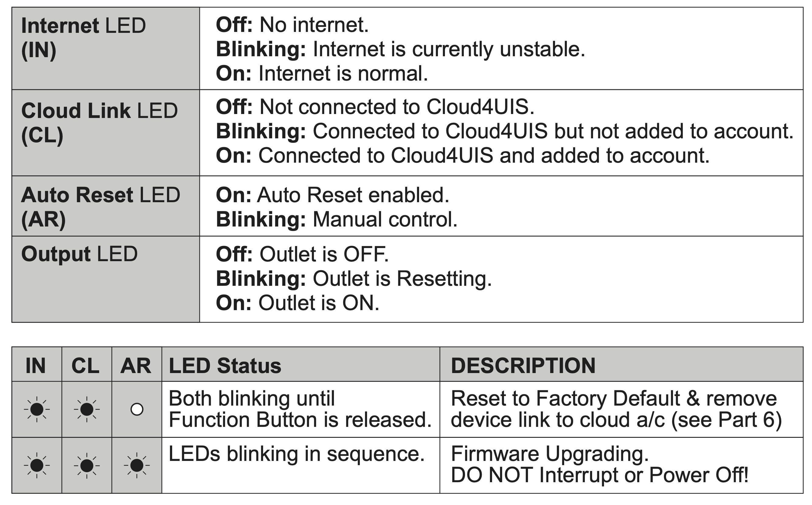The image size is (812, 505).
Task: Click the "Blinking: Manual control." line
Action: pyautogui.click(x=337, y=220)
